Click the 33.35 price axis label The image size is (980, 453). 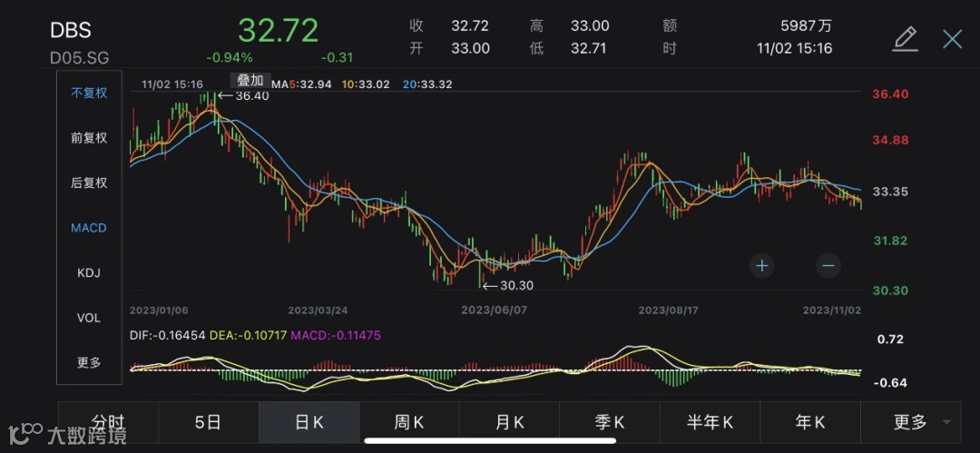(x=891, y=192)
